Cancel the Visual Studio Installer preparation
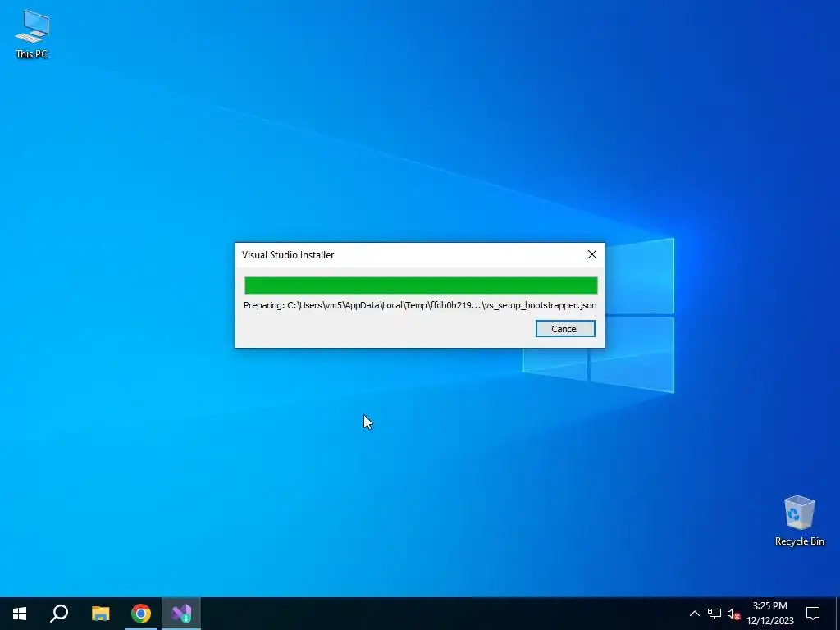This screenshot has width=840, height=630. [564, 328]
